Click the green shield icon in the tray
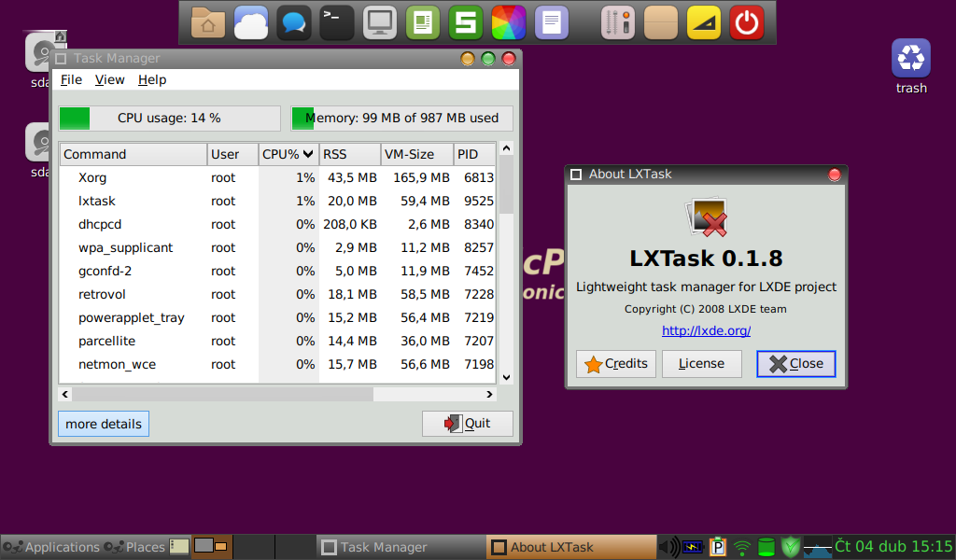This screenshot has height=560, width=956. [x=790, y=547]
